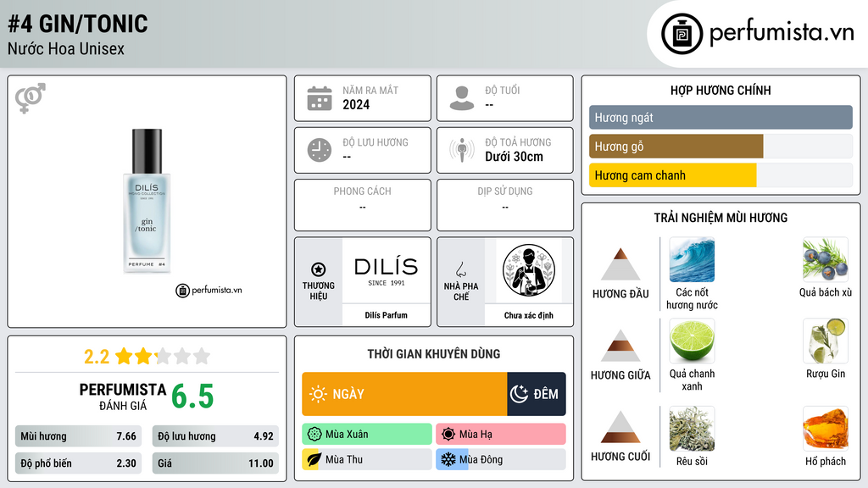Click the Hương ngát accord bar
This screenshot has width=868, height=488.
721,117
